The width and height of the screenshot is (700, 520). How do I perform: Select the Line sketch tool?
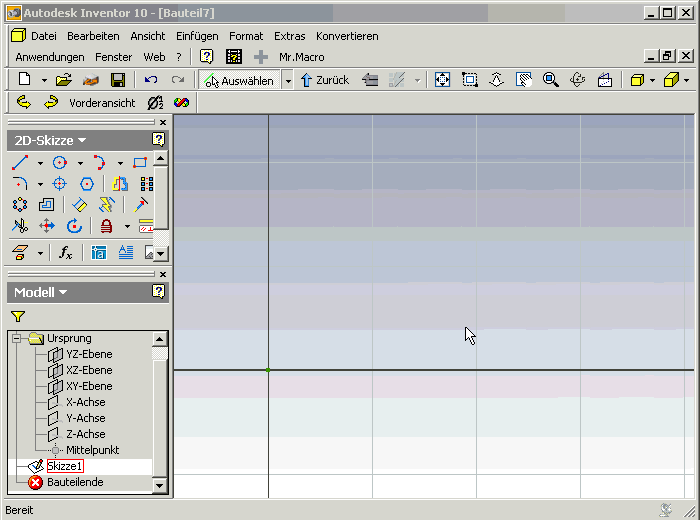(x=21, y=162)
